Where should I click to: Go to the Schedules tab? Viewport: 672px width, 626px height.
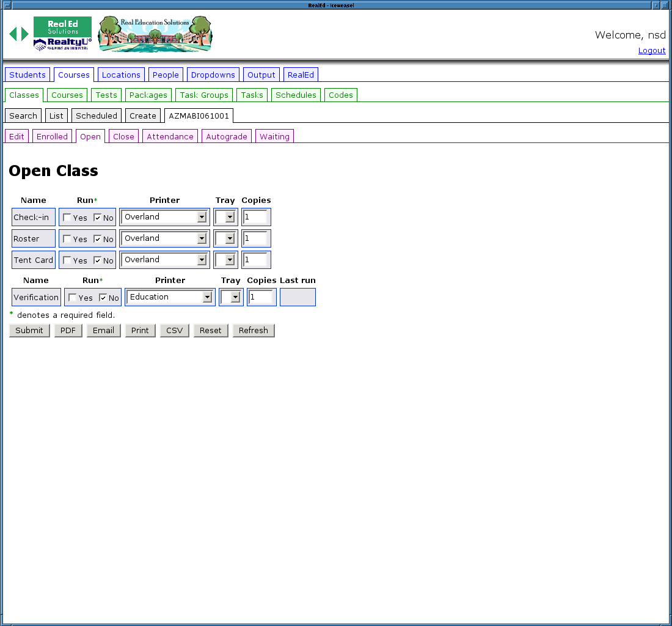pos(296,95)
